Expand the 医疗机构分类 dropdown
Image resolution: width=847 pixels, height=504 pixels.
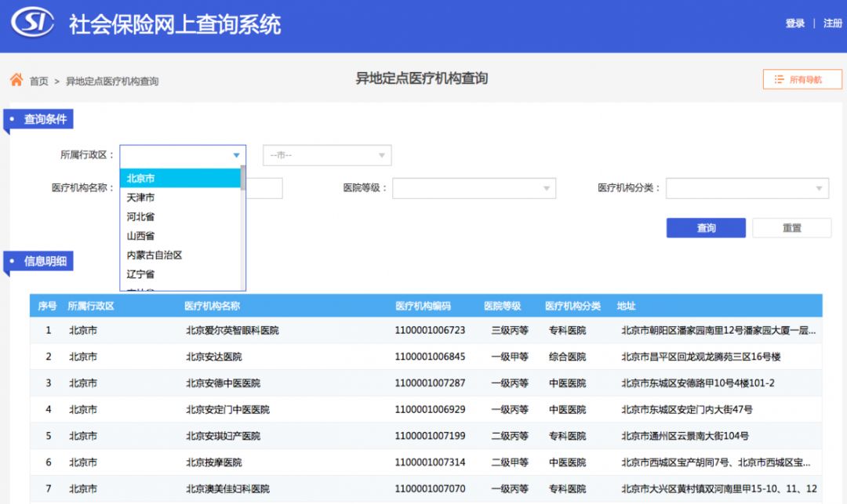[x=819, y=188]
